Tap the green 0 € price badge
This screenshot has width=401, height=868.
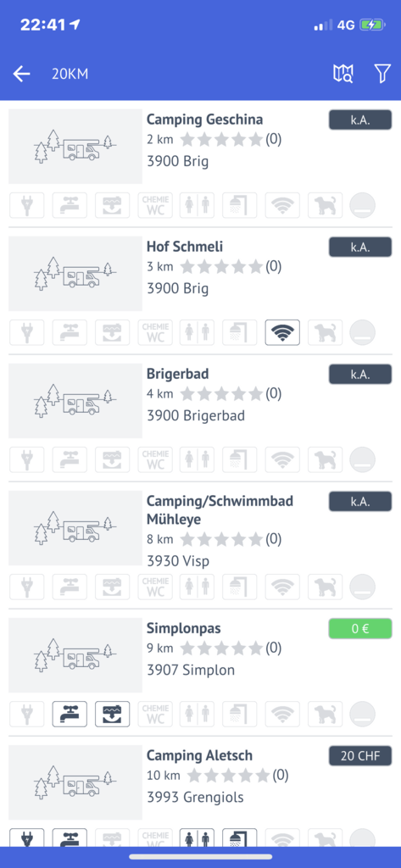pos(360,629)
